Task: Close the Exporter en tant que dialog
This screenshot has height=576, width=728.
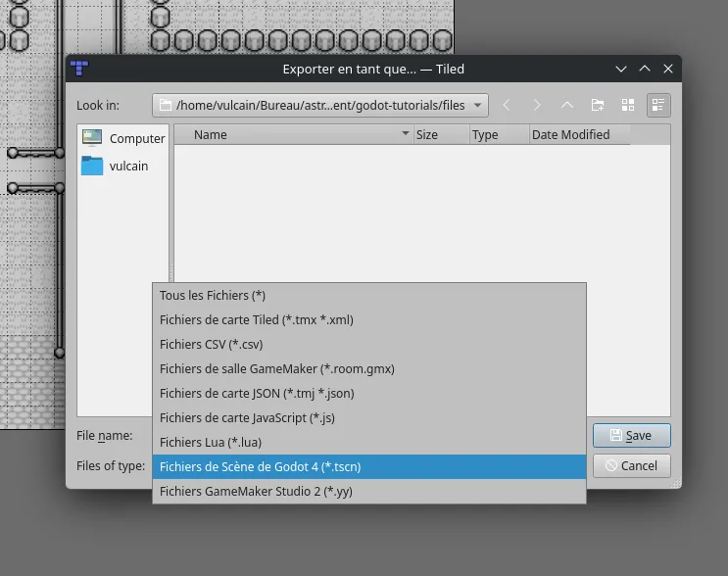Action: pos(668,69)
